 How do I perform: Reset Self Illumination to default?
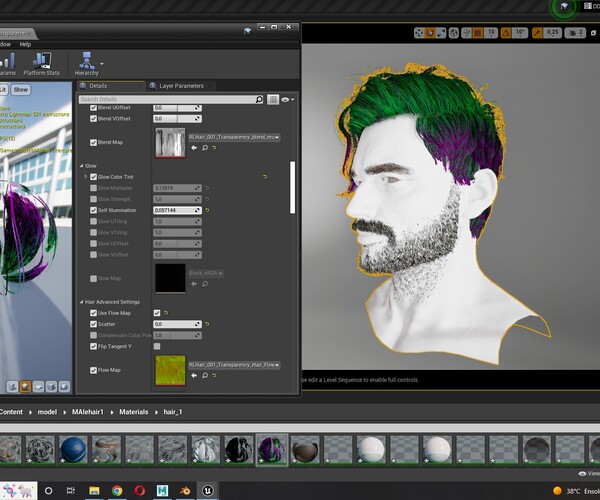click(207, 210)
